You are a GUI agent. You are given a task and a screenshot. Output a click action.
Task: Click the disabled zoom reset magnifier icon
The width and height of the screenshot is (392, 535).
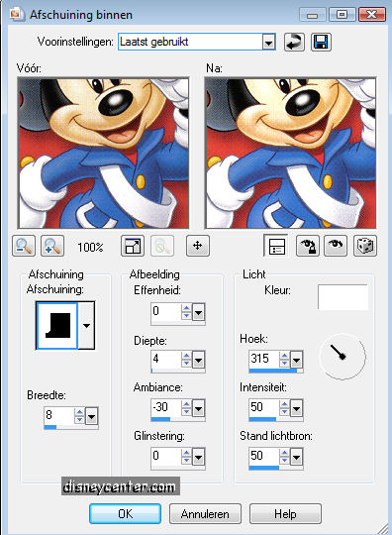click(162, 246)
